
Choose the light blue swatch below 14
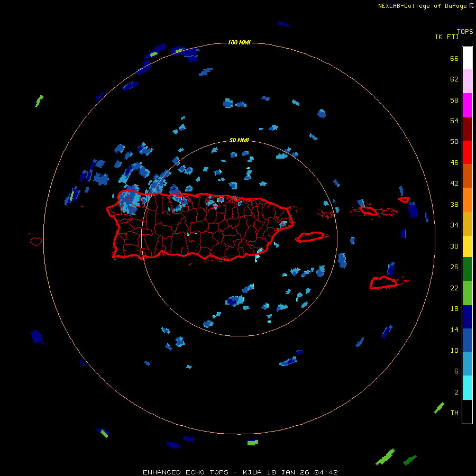point(467,364)
